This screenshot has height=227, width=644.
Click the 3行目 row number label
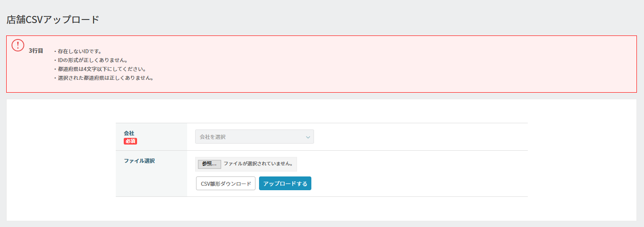point(36,51)
